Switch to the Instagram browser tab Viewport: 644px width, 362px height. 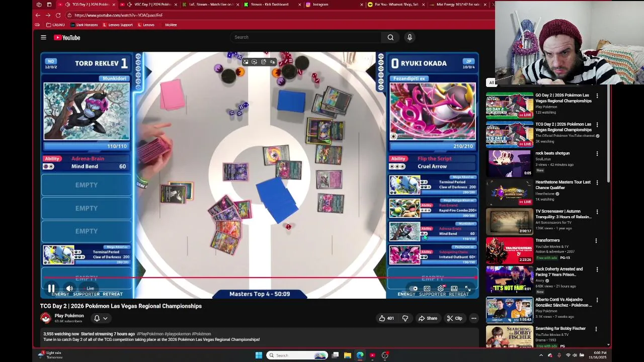tap(334, 5)
